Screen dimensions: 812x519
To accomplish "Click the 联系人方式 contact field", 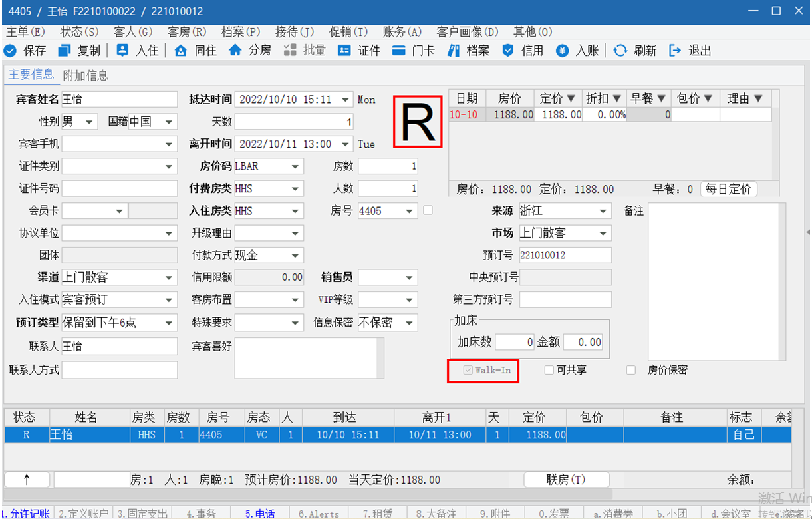I will click(x=120, y=369).
